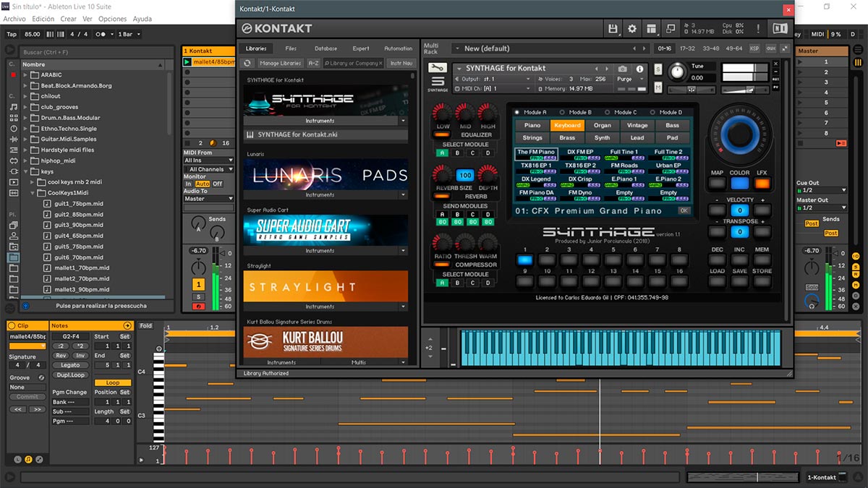Click preset slot button 2

coord(547,260)
